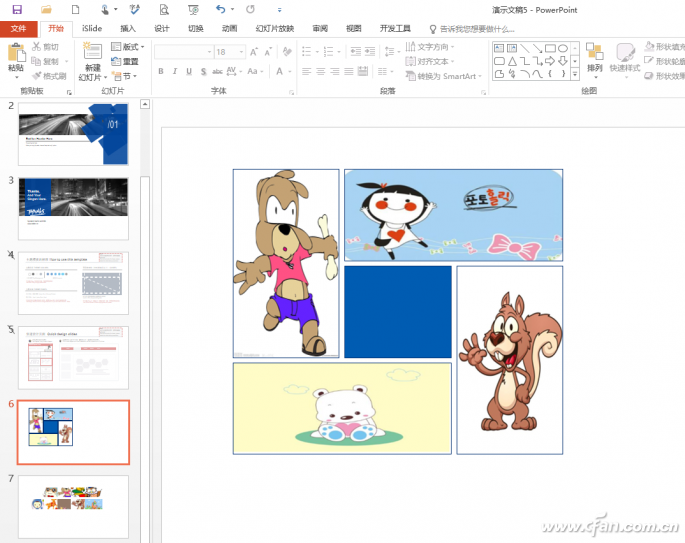Paste from the clipboard

point(16,59)
